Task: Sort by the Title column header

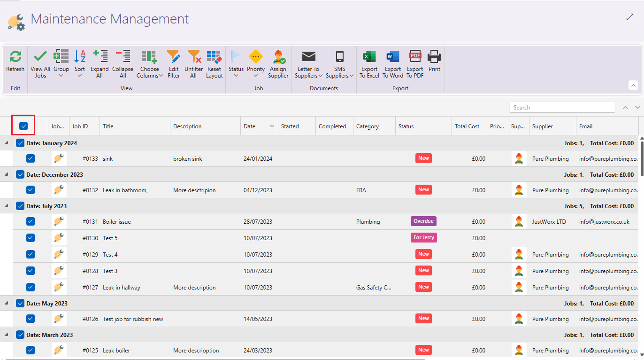Action: [x=135, y=126]
